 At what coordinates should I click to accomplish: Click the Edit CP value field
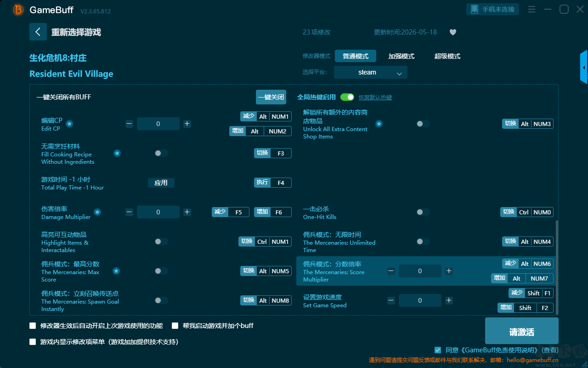(158, 124)
